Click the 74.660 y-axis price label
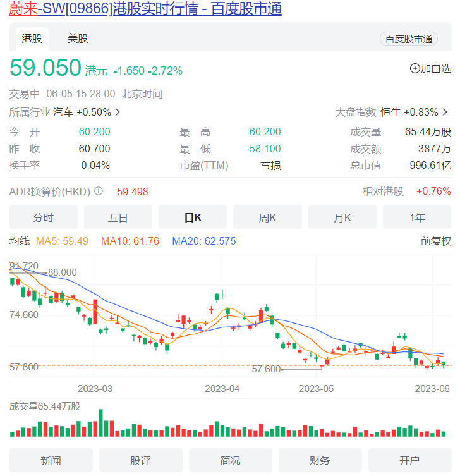 [24, 315]
